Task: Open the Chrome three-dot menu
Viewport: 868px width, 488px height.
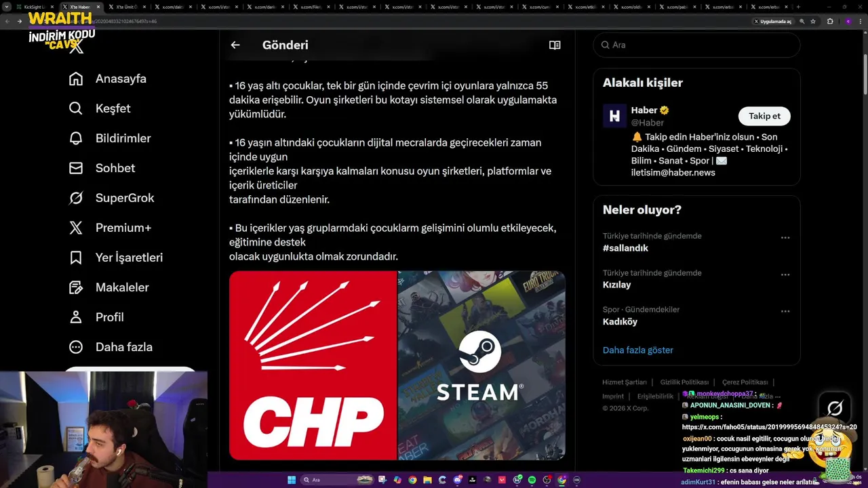Action: [x=861, y=21]
